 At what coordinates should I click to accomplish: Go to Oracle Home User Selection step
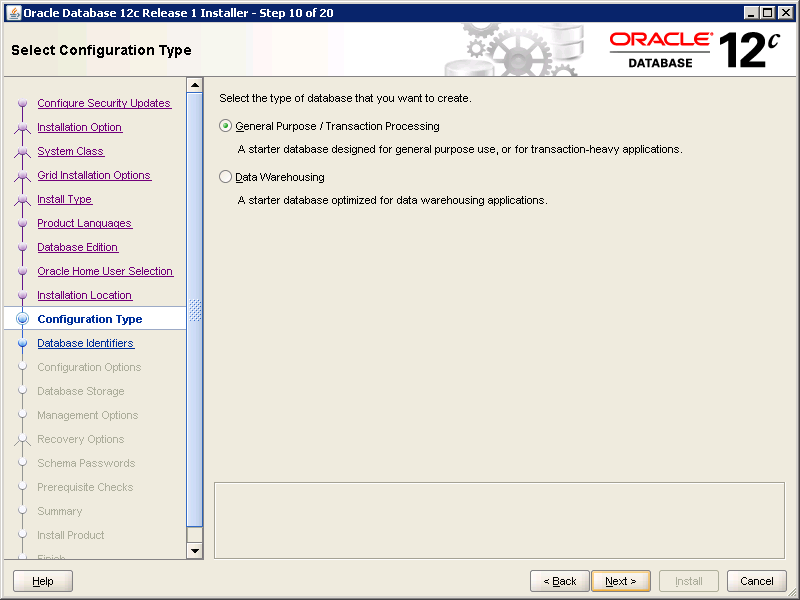pyautogui.click(x=105, y=271)
